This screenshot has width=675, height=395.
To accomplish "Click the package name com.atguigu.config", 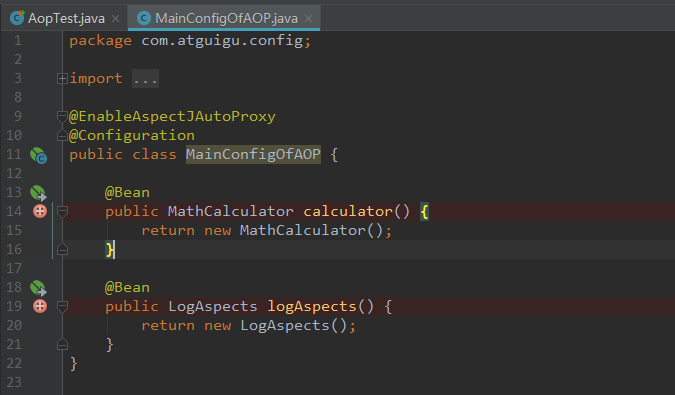I will (222, 41).
